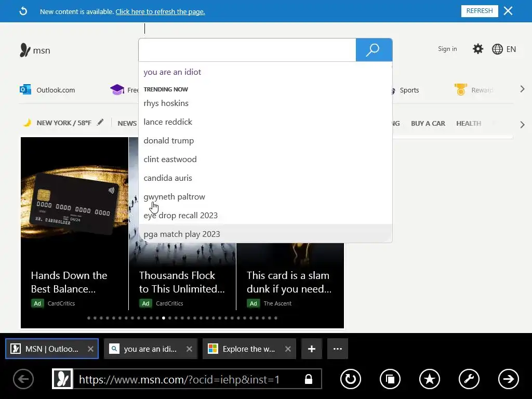532x399 pixels.
Task: Close the 'you are an idi...' tab
Action: pyautogui.click(x=189, y=349)
